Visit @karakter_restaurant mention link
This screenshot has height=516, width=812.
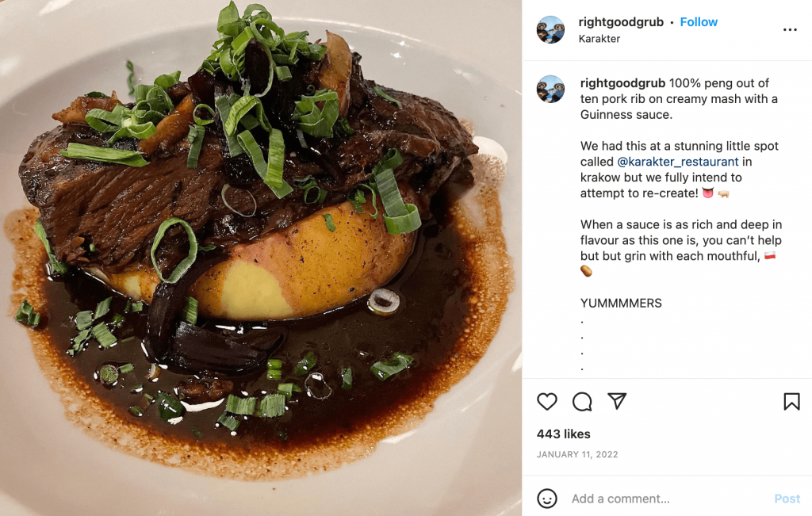677,162
